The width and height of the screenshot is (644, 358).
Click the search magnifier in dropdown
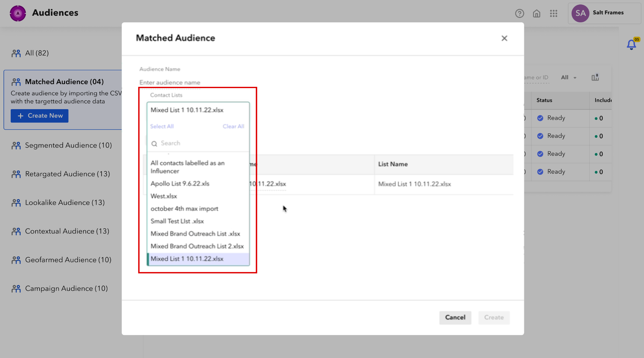[x=154, y=144]
